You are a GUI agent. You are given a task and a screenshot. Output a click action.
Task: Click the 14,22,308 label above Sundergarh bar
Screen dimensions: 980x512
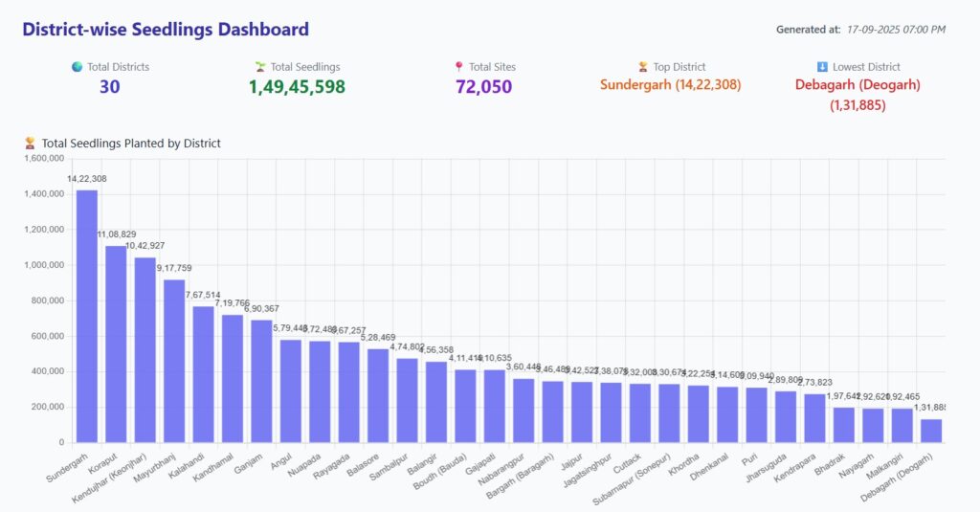87,179
